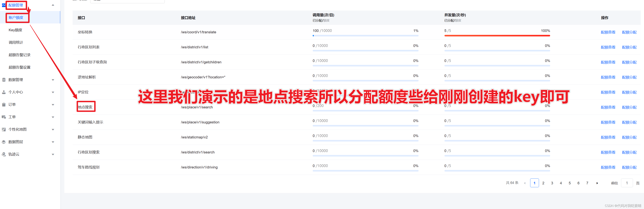This screenshot has width=644, height=209.
Task: Click 配额分配 for 驾车路线规划 row
Action: tap(629, 167)
